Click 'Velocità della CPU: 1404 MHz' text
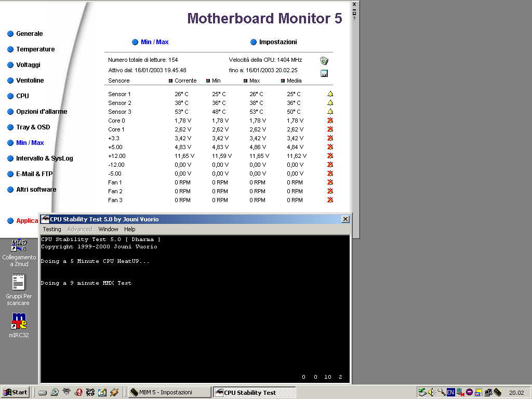The height and width of the screenshot is (399, 532). coord(265,60)
